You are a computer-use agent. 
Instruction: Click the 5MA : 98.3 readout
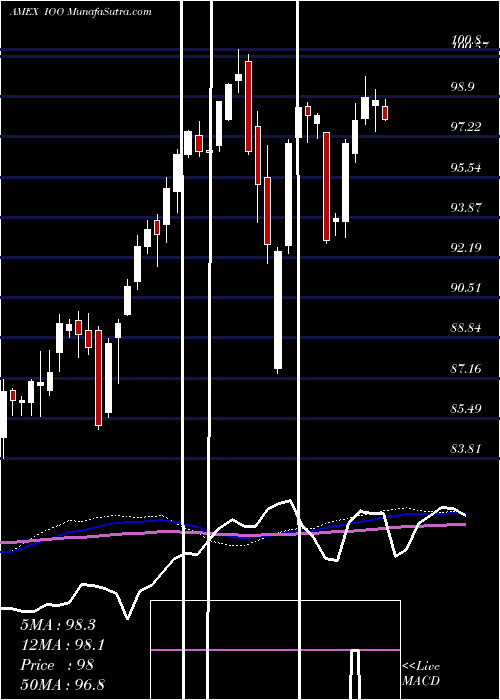58,625
